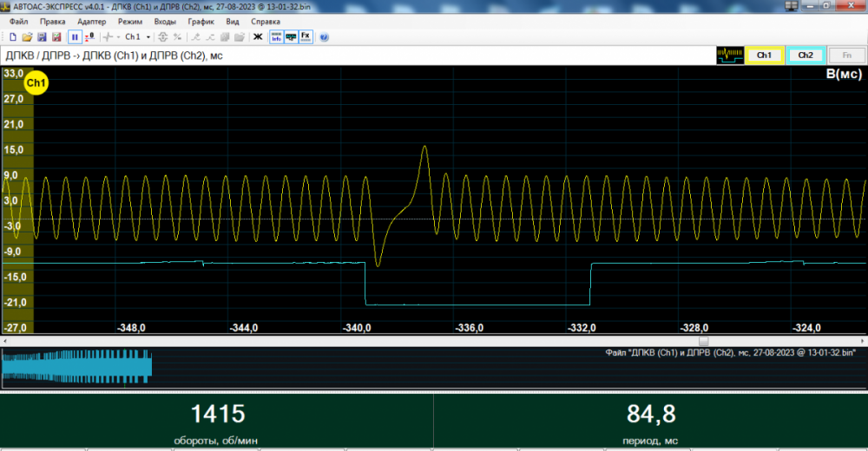Screen dimensions: 868x451
Task: Open the Режим menu
Action: pyautogui.click(x=130, y=20)
